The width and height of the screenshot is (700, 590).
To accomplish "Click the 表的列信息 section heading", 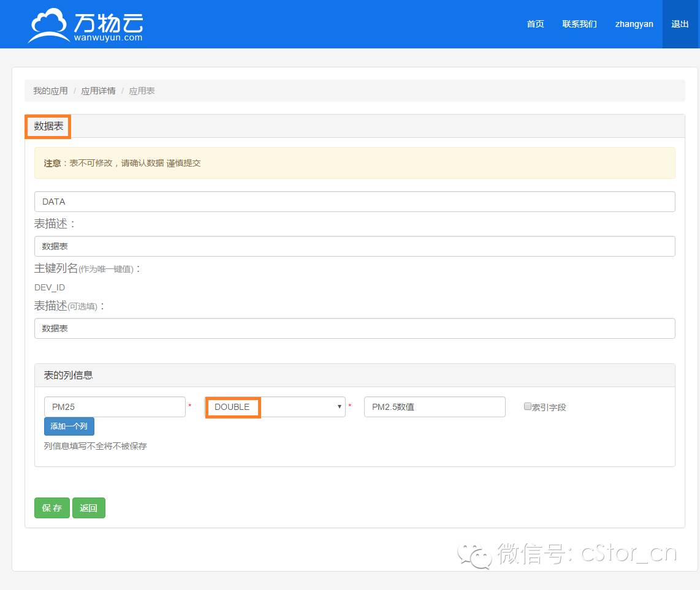I will click(68, 376).
